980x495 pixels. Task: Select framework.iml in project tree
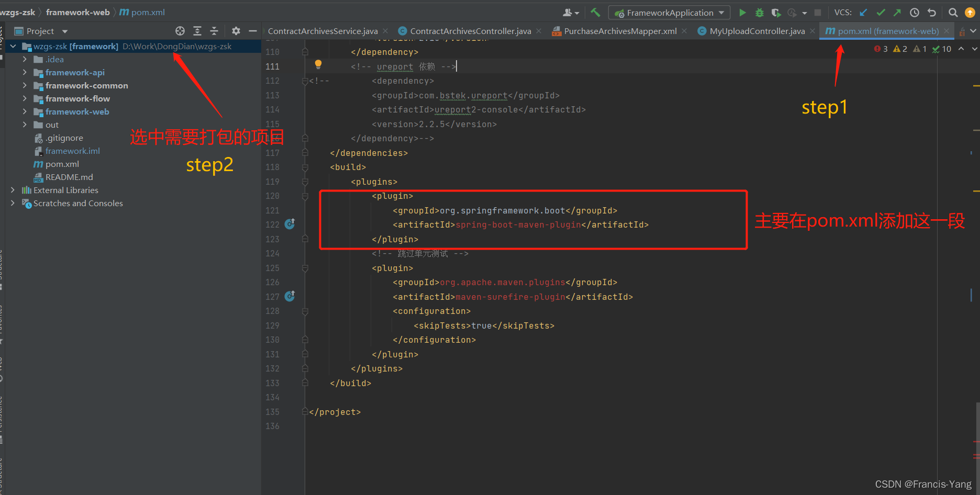click(x=73, y=151)
